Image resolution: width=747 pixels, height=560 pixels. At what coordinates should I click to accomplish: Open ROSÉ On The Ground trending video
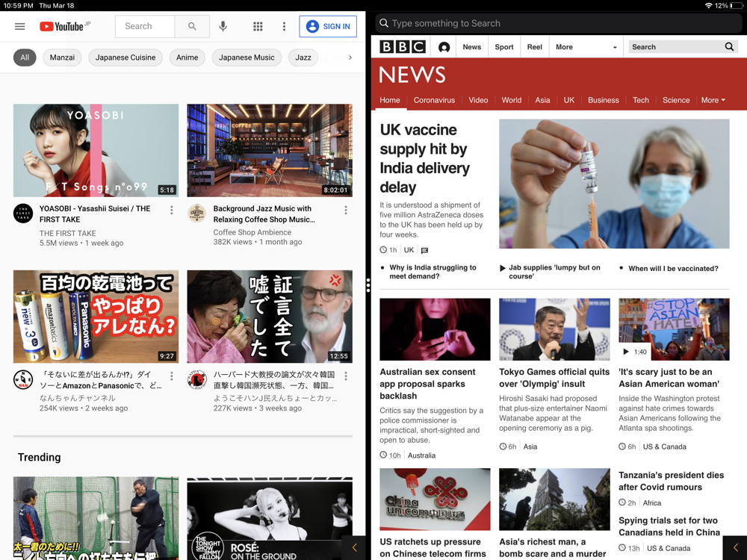tap(270, 518)
